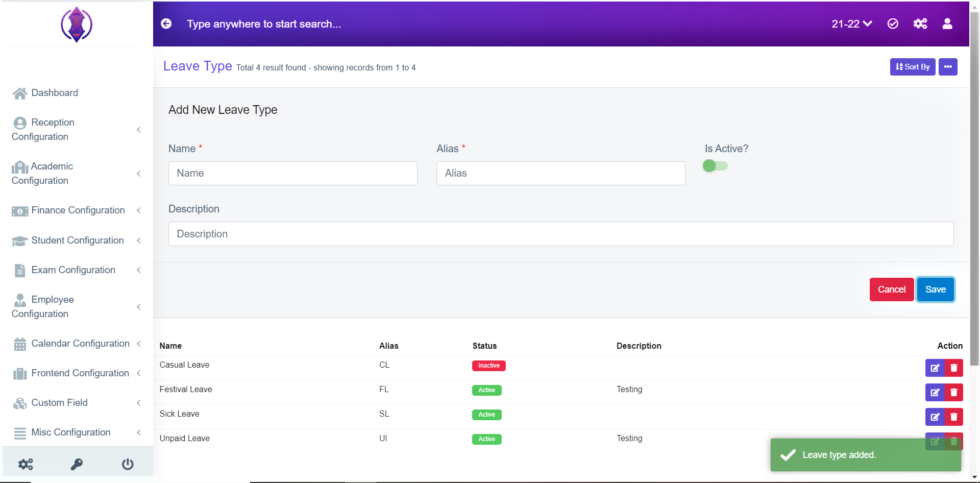Open the user profile icon
The width and height of the screenshot is (980, 483).
[x=947, y=23]
